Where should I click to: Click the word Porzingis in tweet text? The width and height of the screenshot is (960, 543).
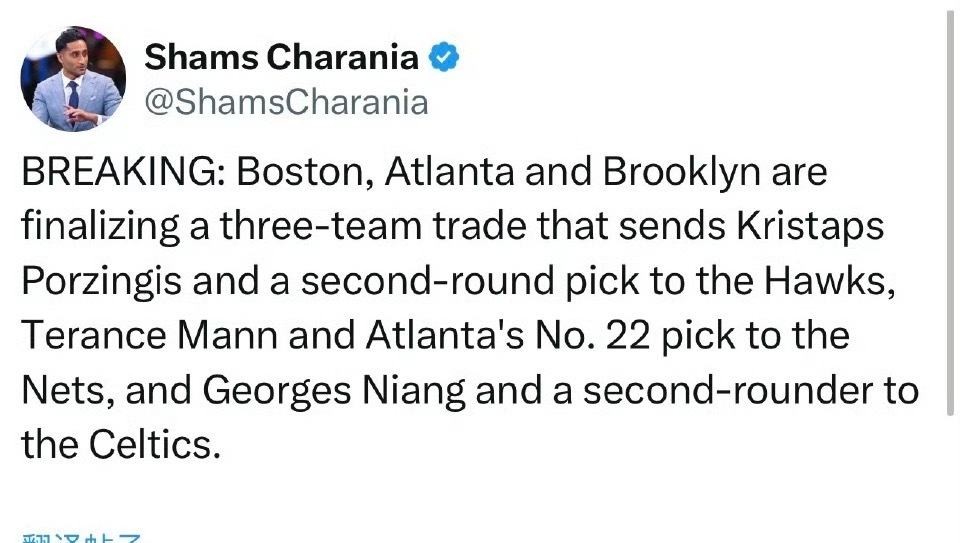102,282
